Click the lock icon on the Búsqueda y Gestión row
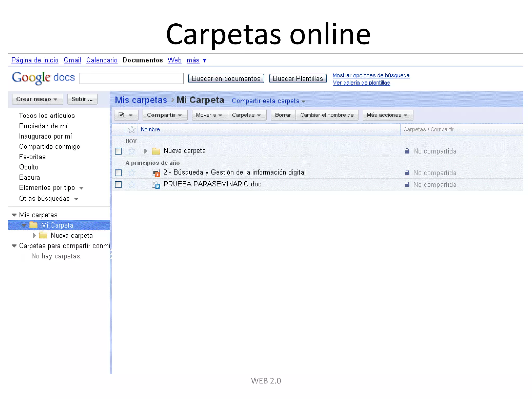The image size is (532, 399). (x=407, y=172)
